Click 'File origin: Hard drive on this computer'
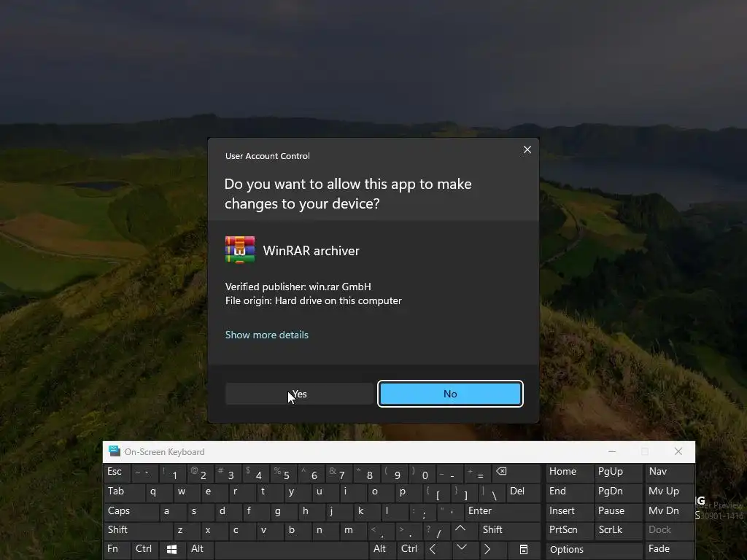Image resolution: width=747 pixels, height=560 pixels. click(314, 300)
